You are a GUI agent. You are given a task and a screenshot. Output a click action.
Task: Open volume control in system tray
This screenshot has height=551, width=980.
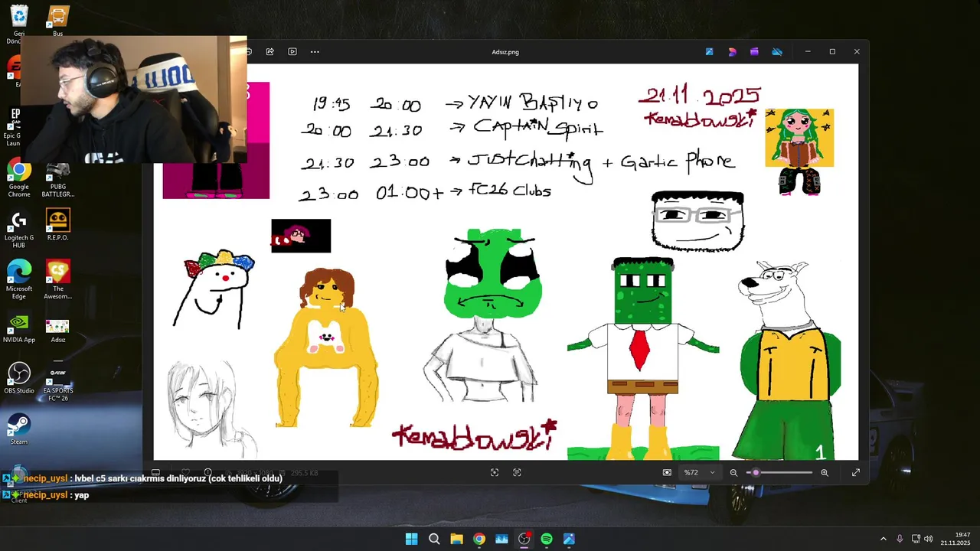point(928,539)
